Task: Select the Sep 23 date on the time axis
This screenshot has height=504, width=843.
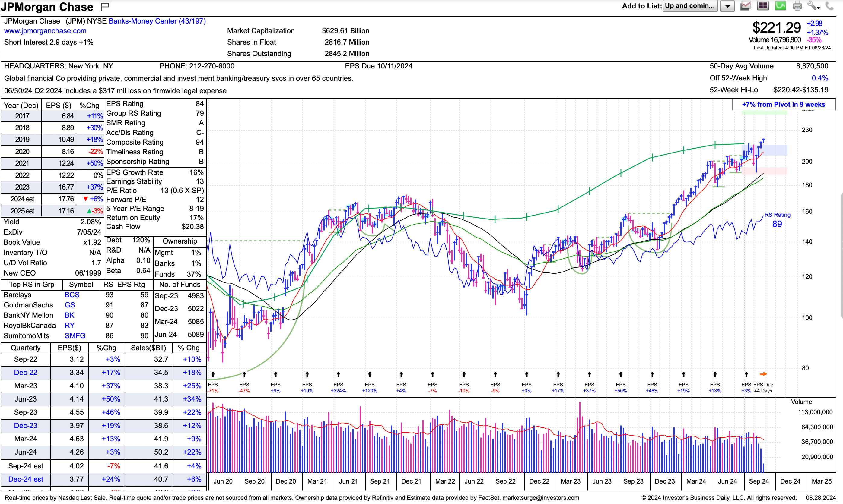Action: tap(633, 481)
